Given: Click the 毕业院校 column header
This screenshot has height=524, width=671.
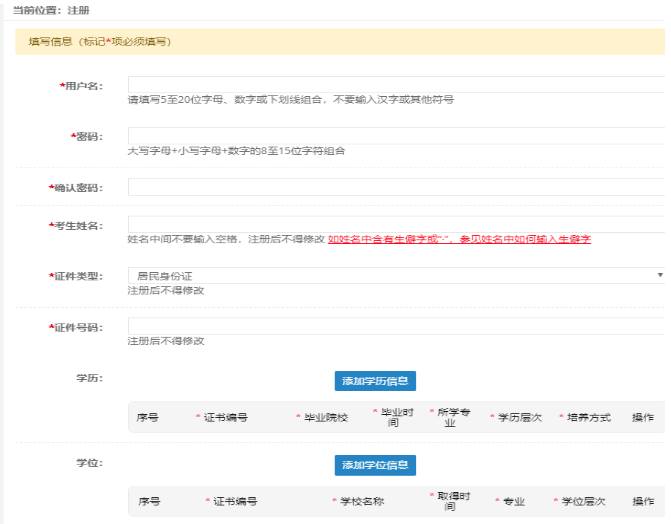Looking at the screenshot, I should tap(326, 418).
